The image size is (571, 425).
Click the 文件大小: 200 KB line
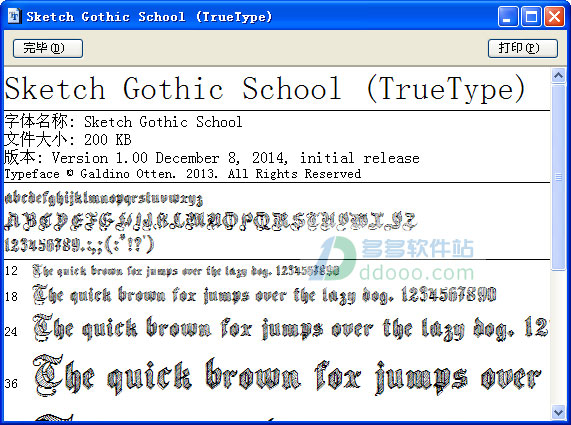coord(68,139)
